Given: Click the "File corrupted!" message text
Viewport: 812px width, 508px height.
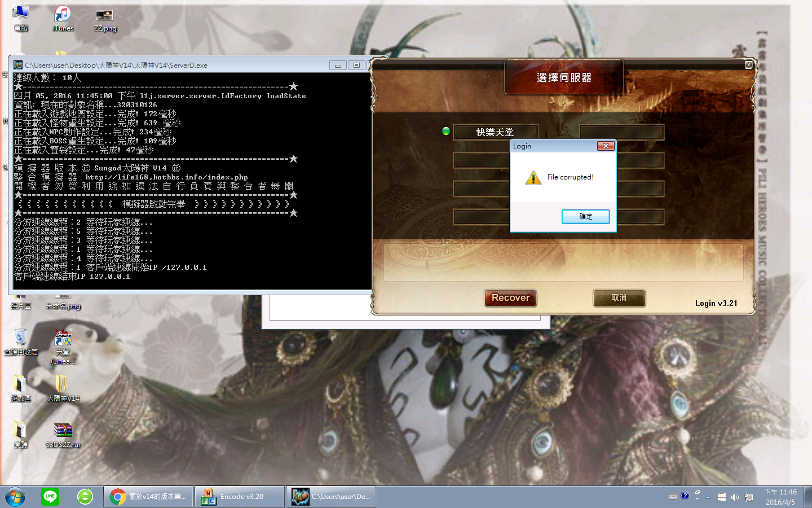Looking at the screenshot, I should (571, 177).
